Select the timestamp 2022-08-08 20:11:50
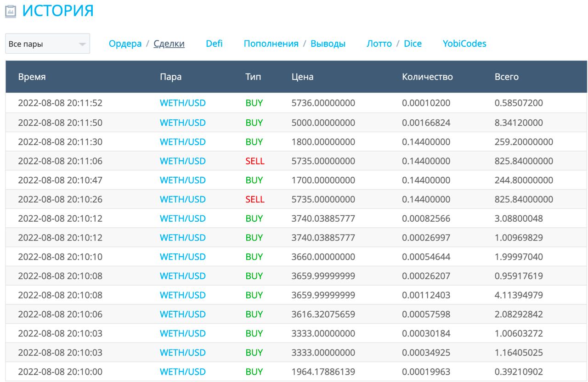The width and height of the screenshot is (588, 382). [x=60, y=122]
